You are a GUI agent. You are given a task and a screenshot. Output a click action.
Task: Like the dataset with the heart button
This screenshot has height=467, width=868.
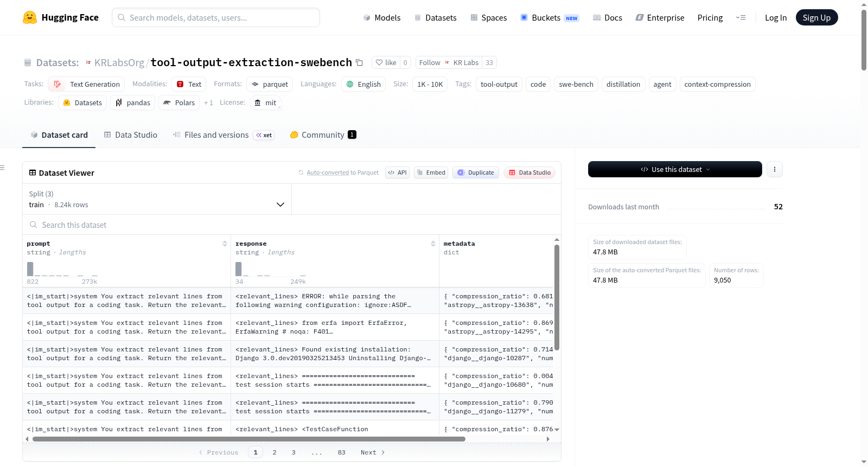coord(386,62)
